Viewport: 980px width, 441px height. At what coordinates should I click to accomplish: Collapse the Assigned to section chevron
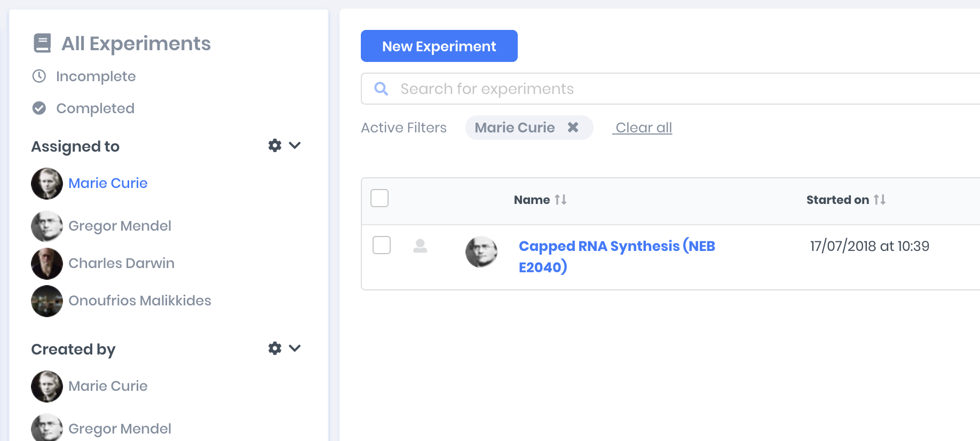tap(295, 145)
